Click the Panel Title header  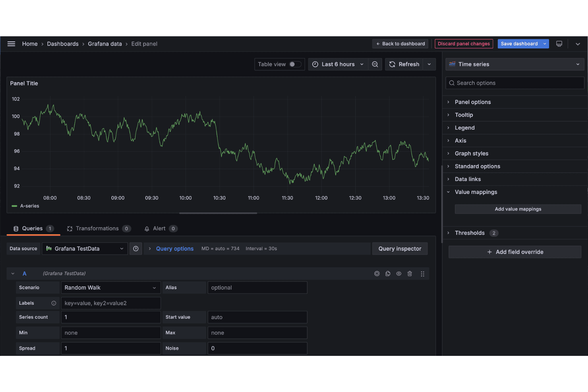pos(24,83)
